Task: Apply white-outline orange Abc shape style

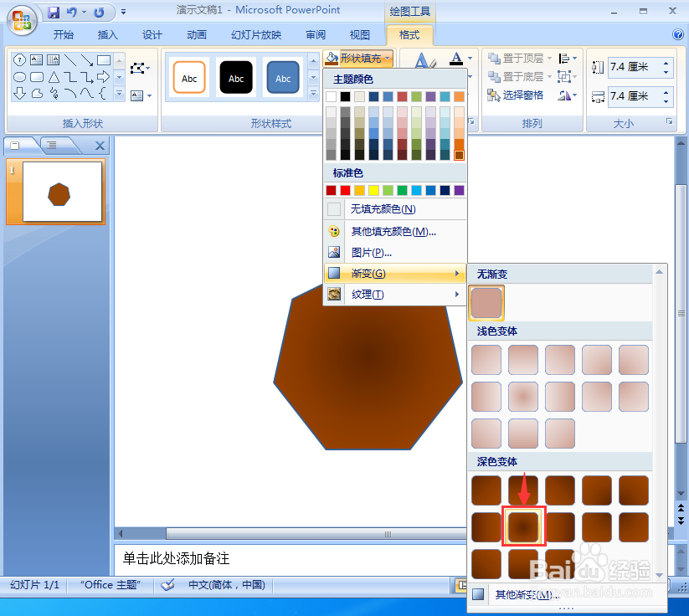Action: (x=189, y=78)
